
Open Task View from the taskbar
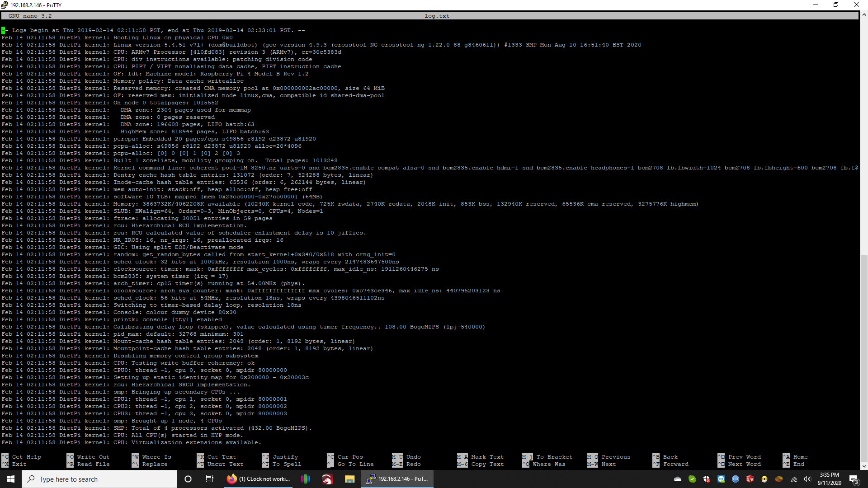click(x=210, y=479)
